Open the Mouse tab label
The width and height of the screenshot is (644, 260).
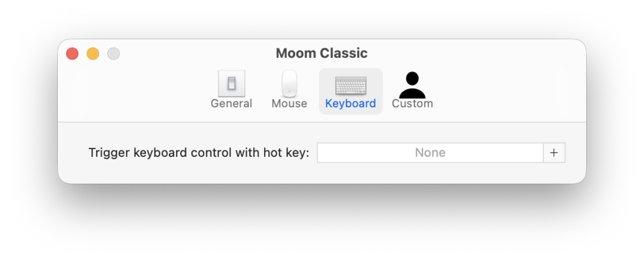point(289,104)
